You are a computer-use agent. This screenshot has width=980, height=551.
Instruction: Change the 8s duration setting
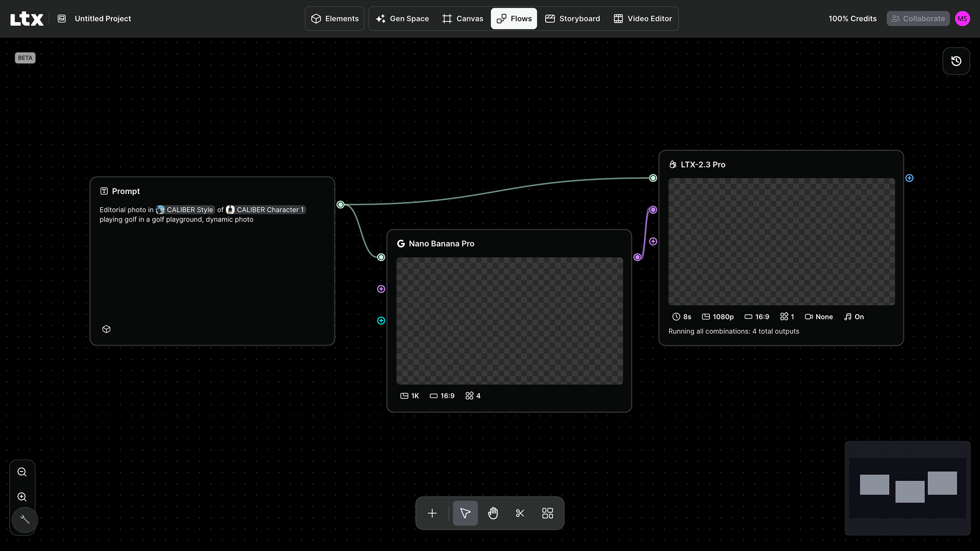[682, 317]
